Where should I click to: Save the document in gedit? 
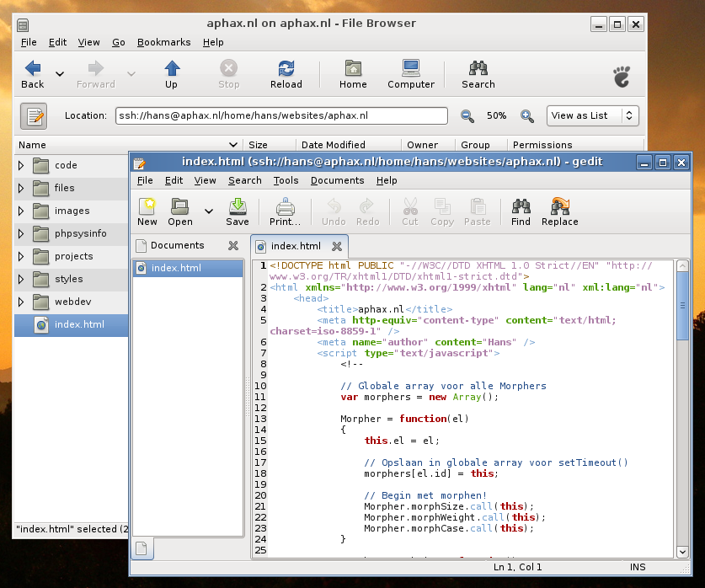[238, 212]
